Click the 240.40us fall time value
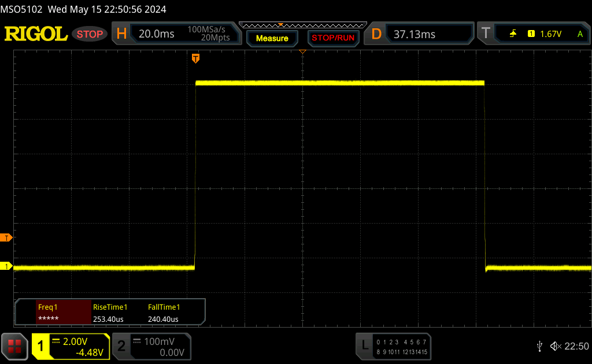592x364 pixels. (x=163, y=319)
